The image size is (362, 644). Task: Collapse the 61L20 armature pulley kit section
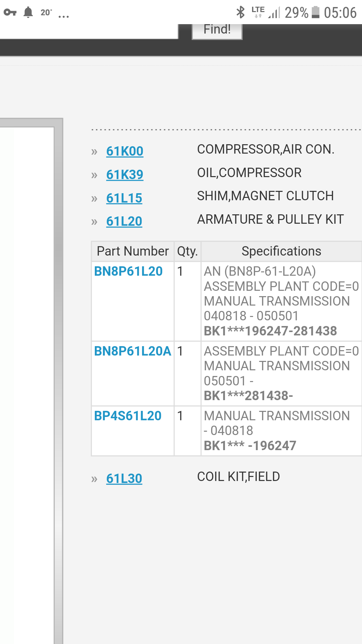(124, 221)
